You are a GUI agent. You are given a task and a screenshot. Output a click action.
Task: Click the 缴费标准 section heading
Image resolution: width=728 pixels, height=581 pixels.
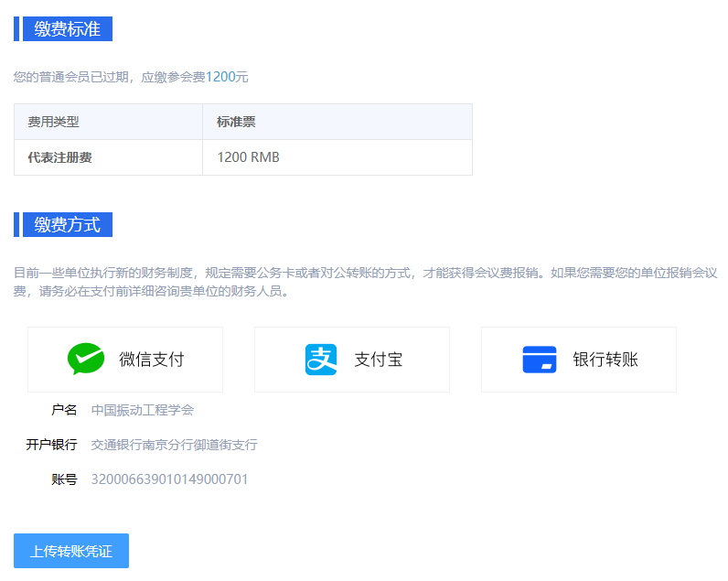coord(67,29)
